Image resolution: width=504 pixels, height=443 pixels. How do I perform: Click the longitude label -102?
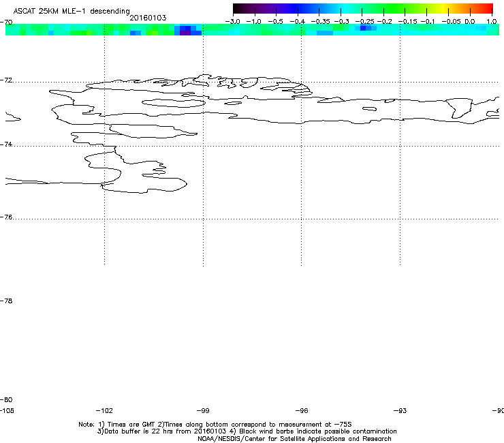(104, 410)
